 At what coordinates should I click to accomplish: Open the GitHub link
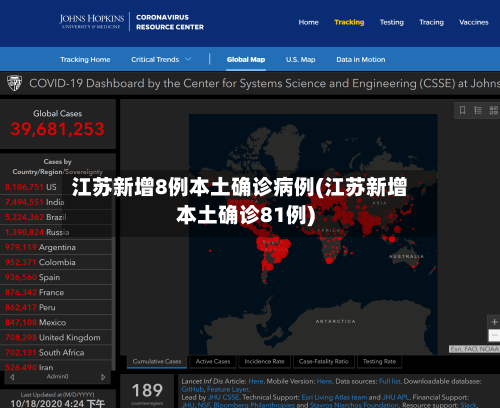pos(192,389)
